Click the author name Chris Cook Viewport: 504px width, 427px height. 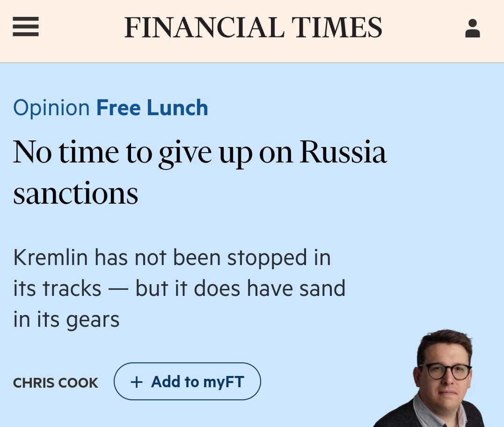coord(56,383)
